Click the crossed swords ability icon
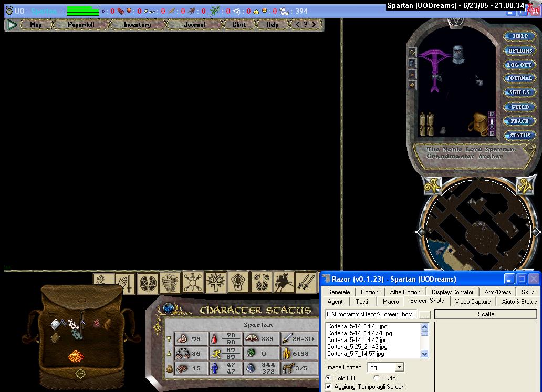542x392 pixels. [x=306, y=282]
